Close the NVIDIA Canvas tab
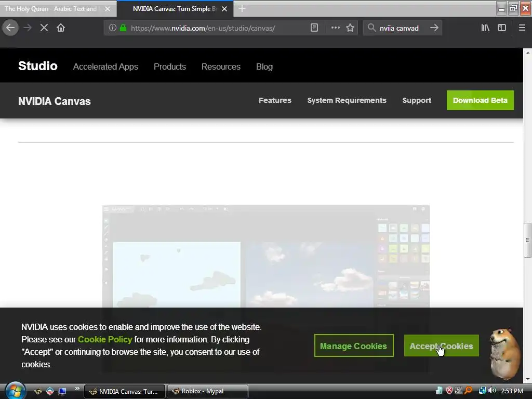Screen dimensions: 532x399 click(224, 9)
